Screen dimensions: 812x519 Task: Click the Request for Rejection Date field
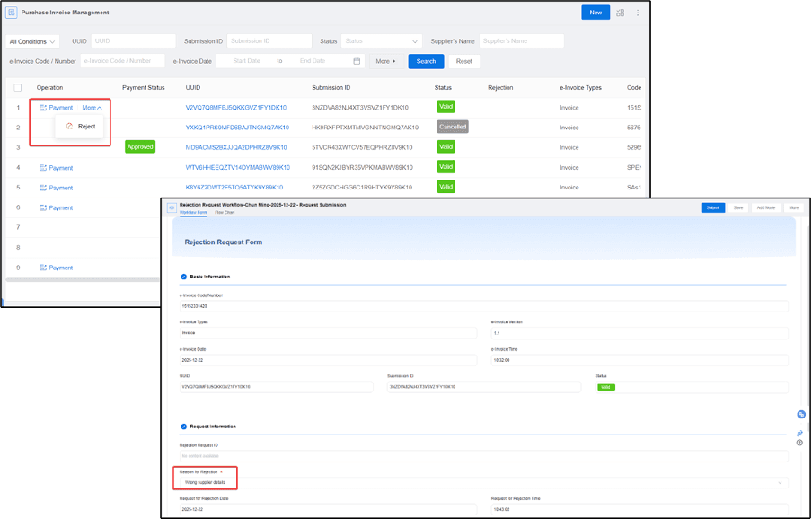(x=328, y=509)
